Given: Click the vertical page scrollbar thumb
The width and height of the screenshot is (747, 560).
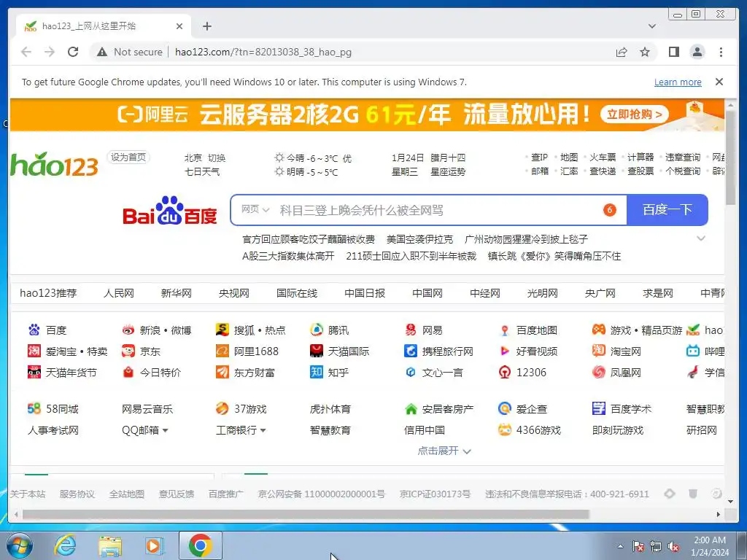Looking at the screenshot, I should click(730, 157).
